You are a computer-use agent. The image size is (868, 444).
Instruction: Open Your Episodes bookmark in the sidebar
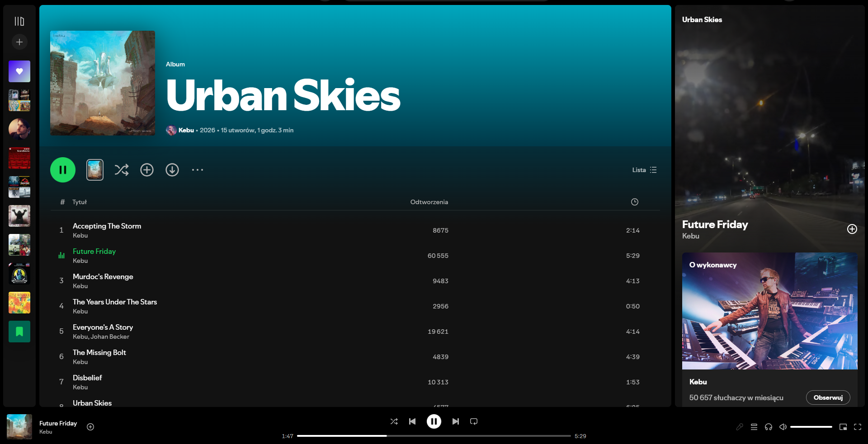click(x=19, y=332)
